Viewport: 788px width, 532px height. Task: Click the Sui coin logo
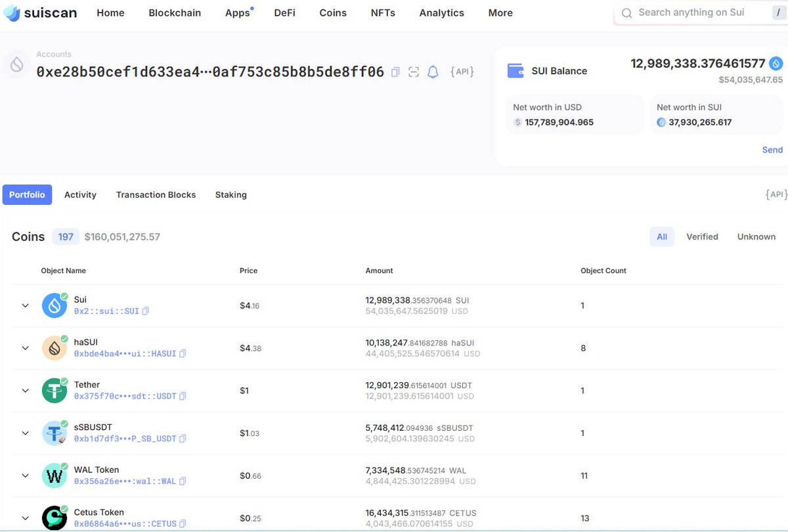[x=55, y=305]
